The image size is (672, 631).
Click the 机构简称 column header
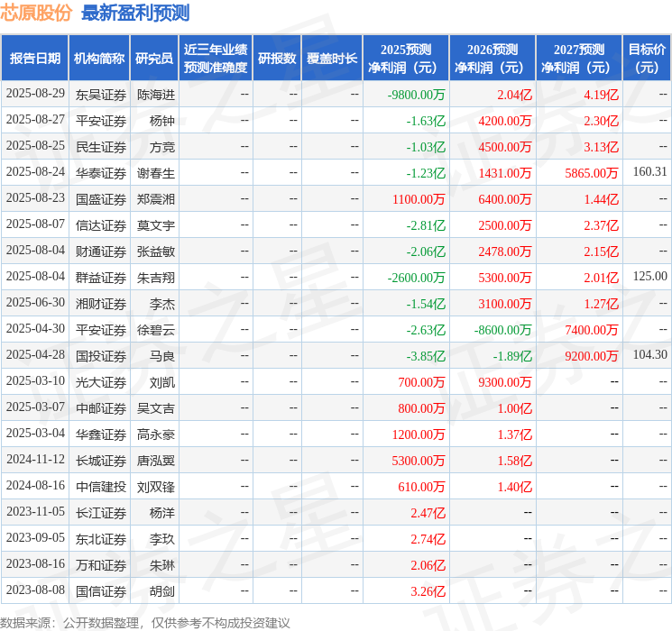click(99, 58)
